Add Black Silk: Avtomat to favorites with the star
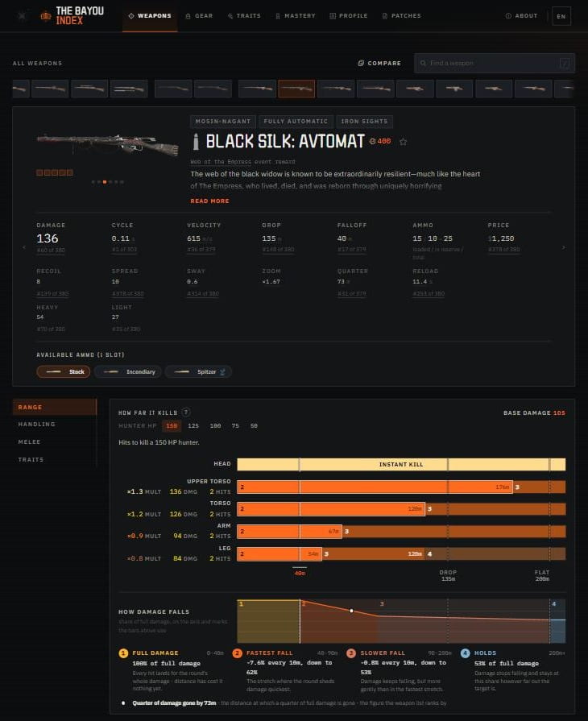 point(404,142)
